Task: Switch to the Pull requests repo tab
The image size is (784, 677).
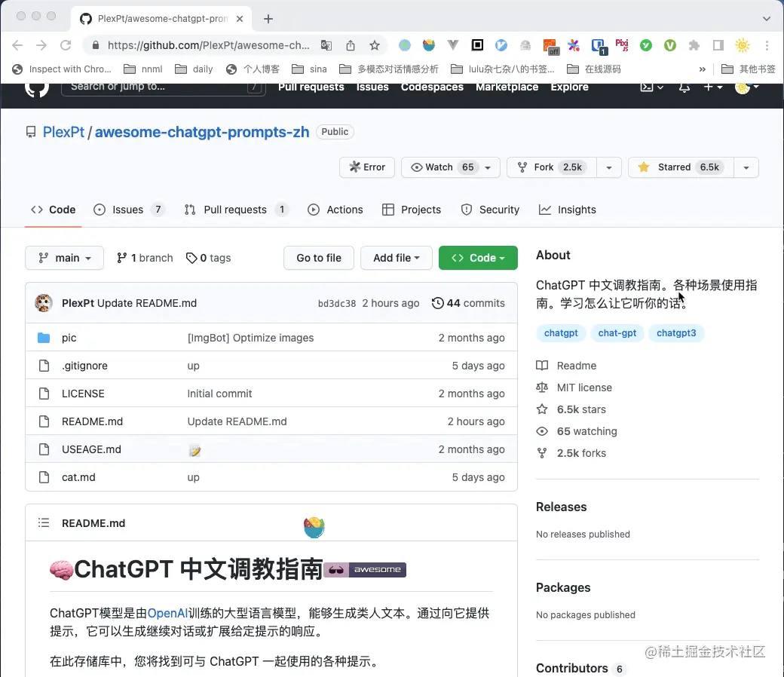Action: [236, 210]
